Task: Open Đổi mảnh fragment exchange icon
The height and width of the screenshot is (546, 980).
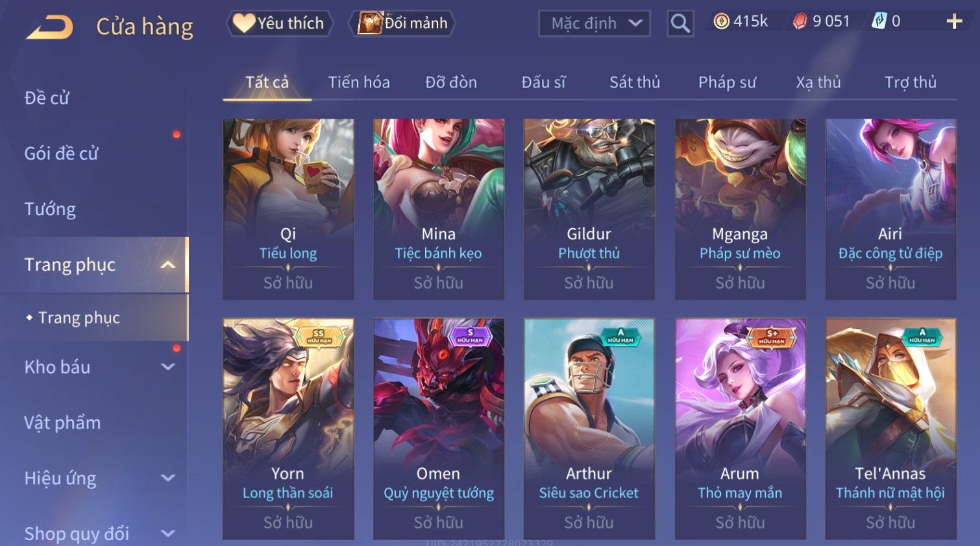Action: 371,23
